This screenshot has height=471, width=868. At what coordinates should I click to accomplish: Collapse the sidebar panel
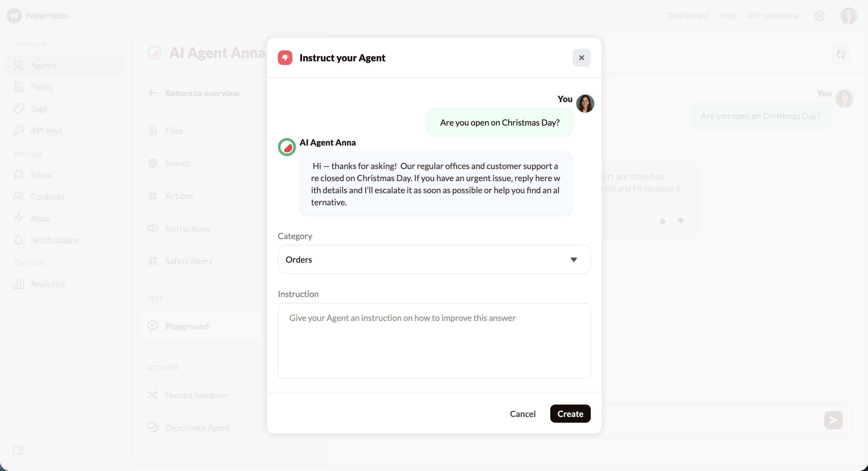pyautogui.click(x=18, y=450)
